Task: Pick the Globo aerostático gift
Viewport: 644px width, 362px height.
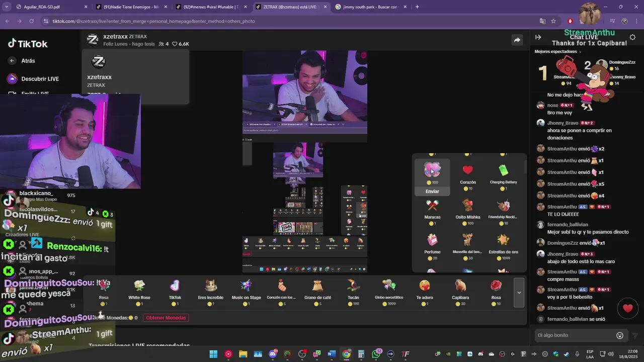Action: [389, 292]
